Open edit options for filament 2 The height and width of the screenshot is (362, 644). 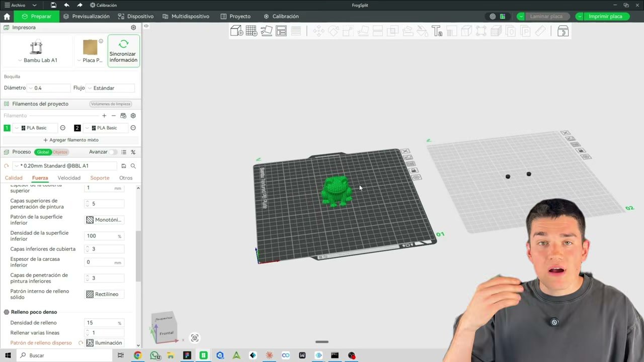pyautogui.click(x=133, y=128)
